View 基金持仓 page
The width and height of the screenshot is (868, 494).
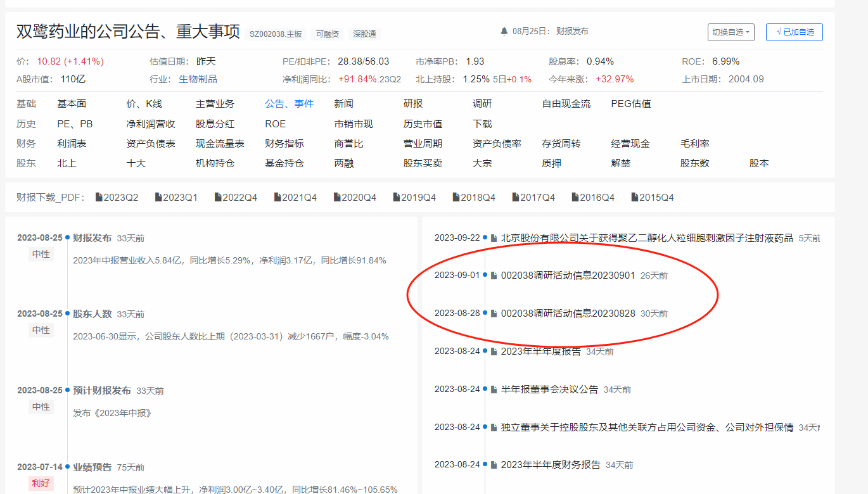click(x=284, y=163)
